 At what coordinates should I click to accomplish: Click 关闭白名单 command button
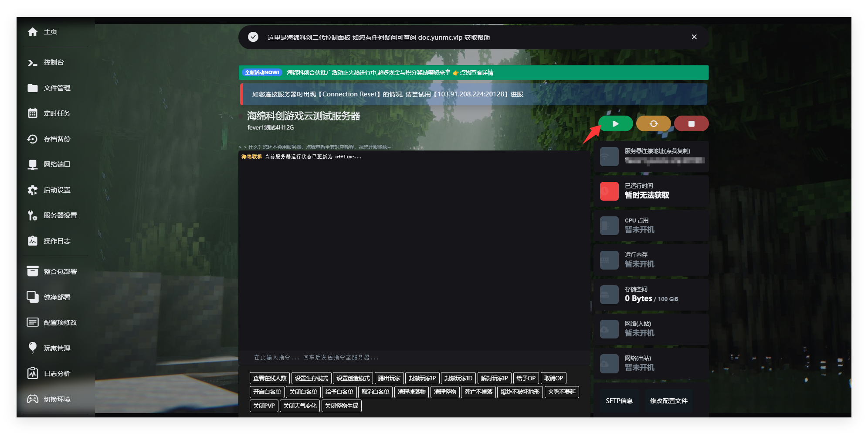click(x=303, y=392)
